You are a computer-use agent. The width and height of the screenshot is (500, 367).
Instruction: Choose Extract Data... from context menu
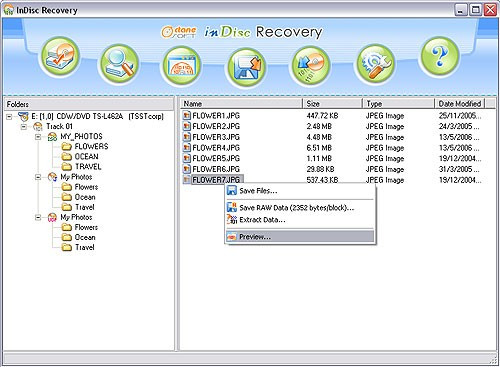(300, 220)
